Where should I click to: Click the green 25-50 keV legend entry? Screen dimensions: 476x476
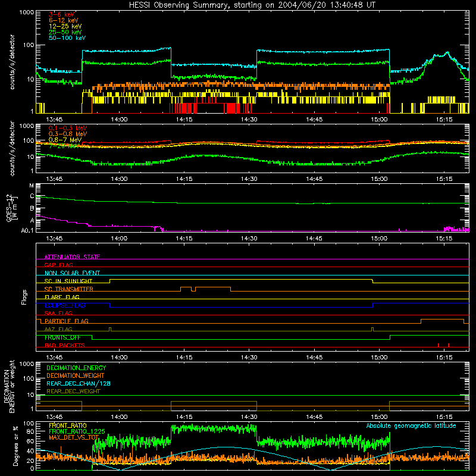[x=65, y=32]
